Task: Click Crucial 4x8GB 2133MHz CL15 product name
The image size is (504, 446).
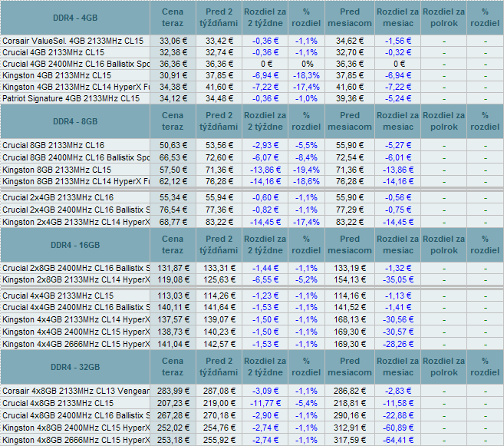Action: 58,403
